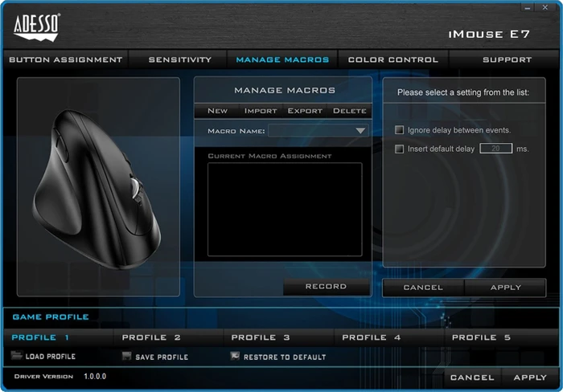Click the bottom-bar Cancel button
The height and width of the screenshot is (392, 563).
[472, 378]
